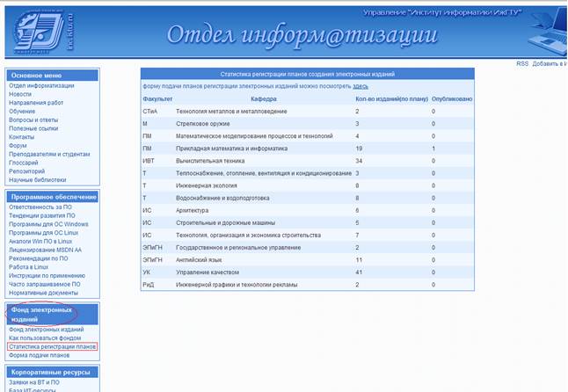Click 'Строительные и дорожные машины' cell

225,222
